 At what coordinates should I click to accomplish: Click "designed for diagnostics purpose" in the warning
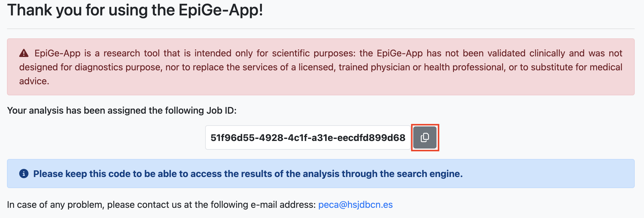pyautogui.click(x=90, y=67)
